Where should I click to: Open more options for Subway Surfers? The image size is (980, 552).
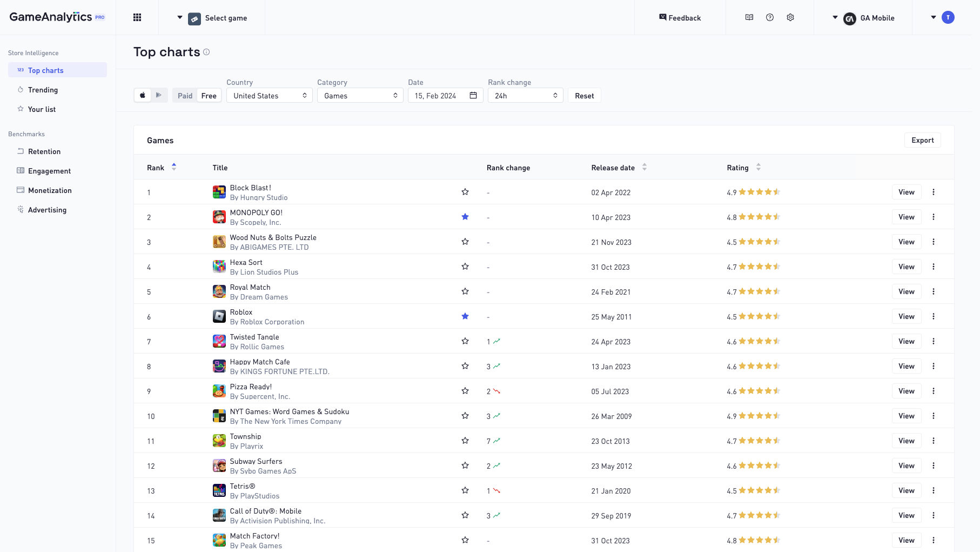tap(934, 465)
